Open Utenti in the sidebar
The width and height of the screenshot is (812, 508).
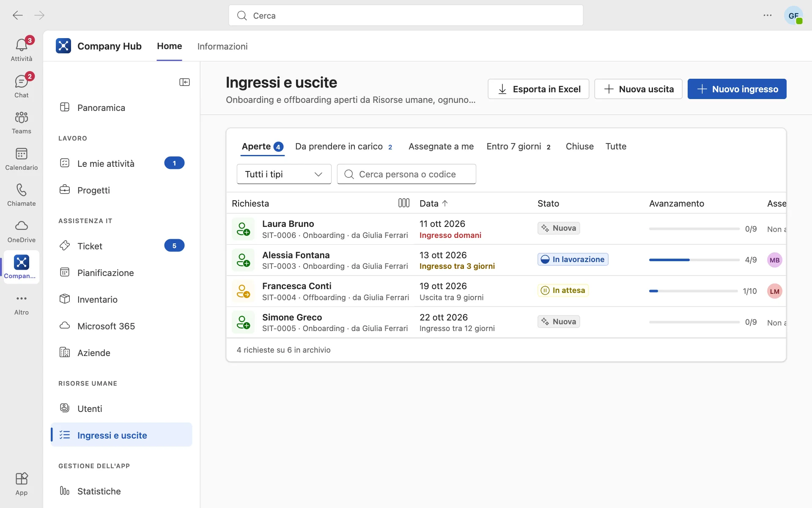(121, 409)
